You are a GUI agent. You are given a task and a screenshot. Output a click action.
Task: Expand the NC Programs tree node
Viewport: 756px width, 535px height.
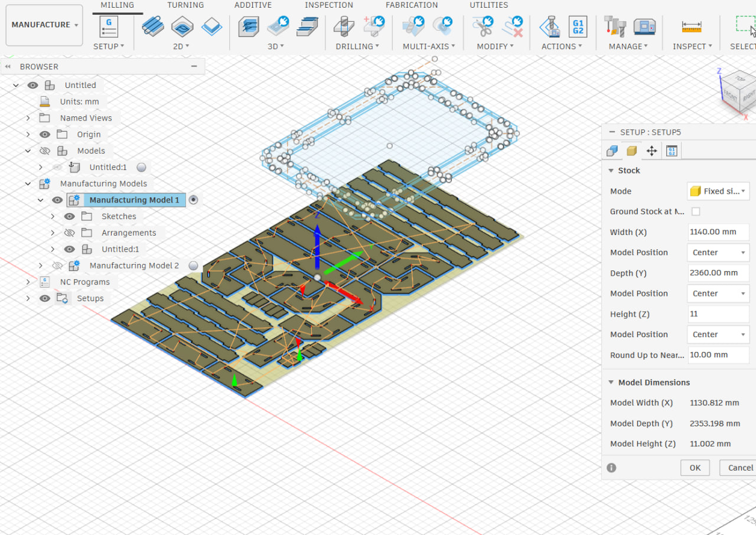click(x=28, y=282)
